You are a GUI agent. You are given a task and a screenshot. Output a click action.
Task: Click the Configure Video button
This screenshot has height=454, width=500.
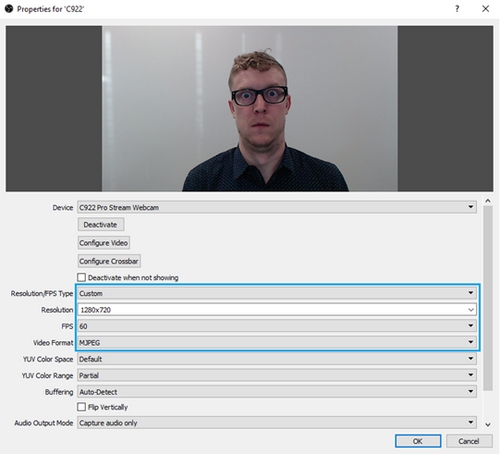(x=104, y=243)
